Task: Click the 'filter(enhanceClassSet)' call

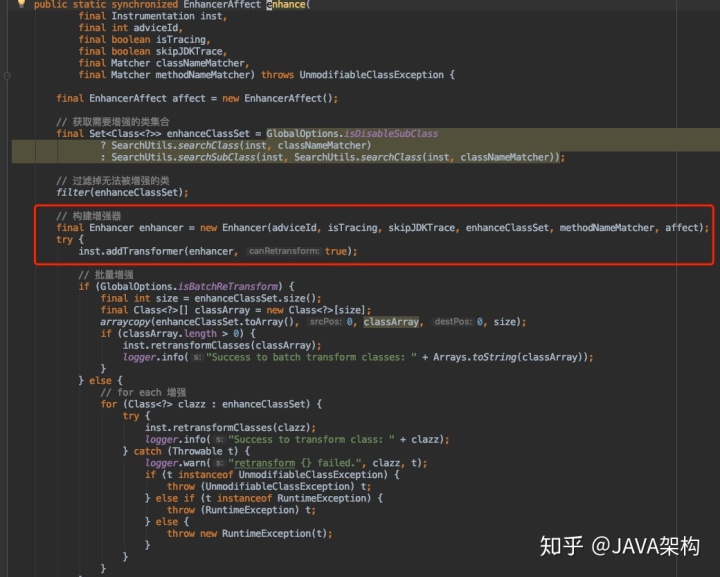Action: [x=121, y=192]
